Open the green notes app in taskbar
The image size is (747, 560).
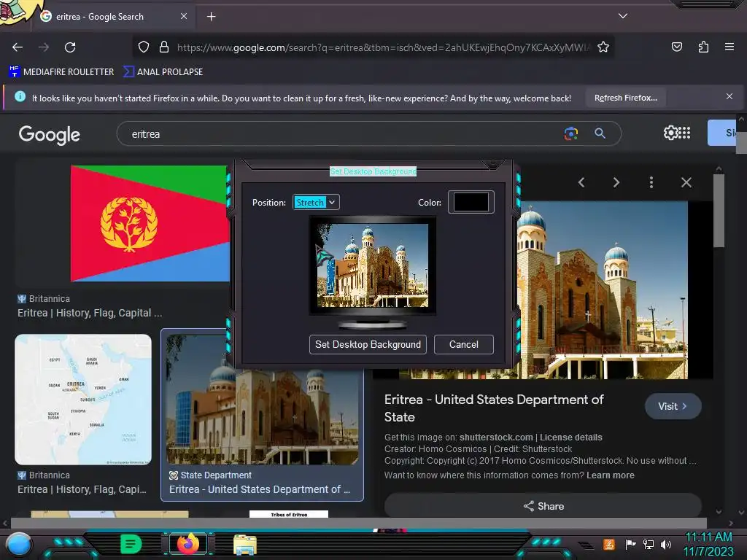131,544
